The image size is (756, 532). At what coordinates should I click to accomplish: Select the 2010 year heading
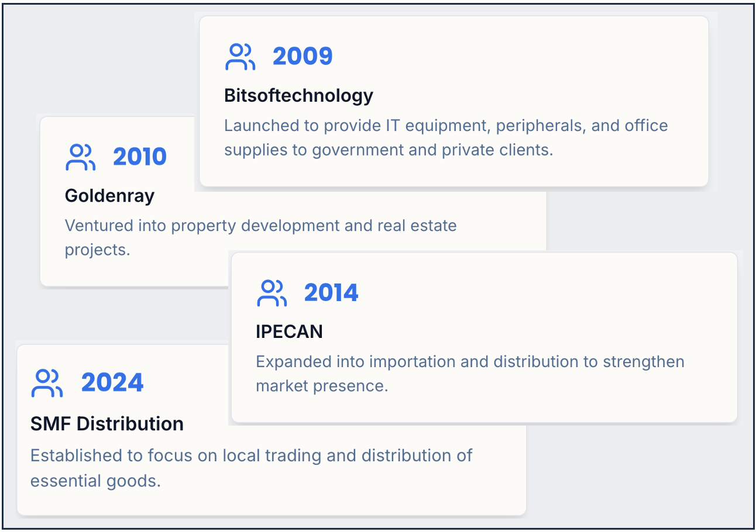(140, 157)
